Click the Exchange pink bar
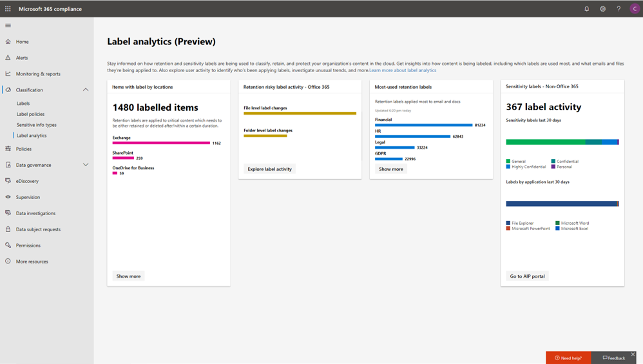This screenshot has height=364, width=643. [161, 143]
